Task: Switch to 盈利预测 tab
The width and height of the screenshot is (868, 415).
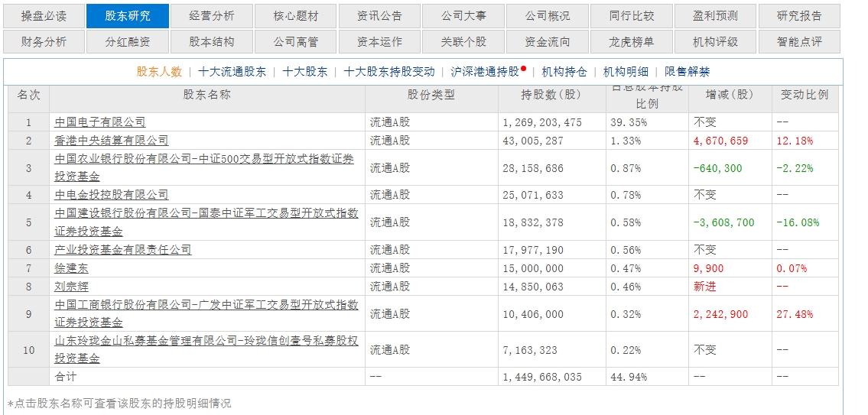Action: tap(715, 16)
